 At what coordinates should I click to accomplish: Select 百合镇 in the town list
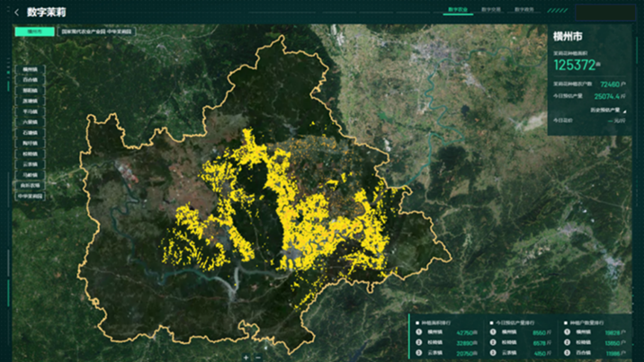[x=31, y=80]
